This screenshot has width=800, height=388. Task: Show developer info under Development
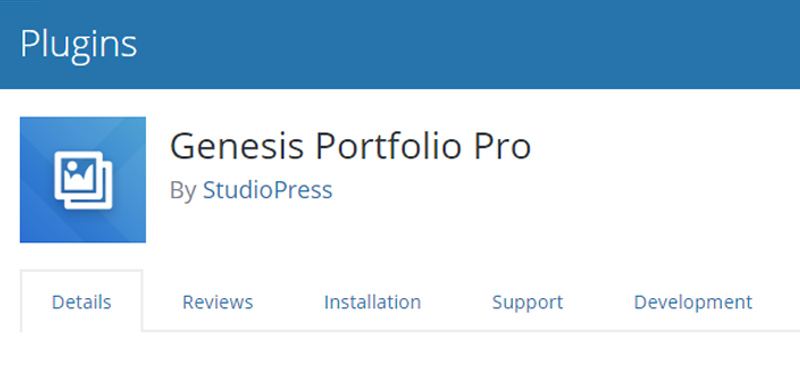point(693,302)
